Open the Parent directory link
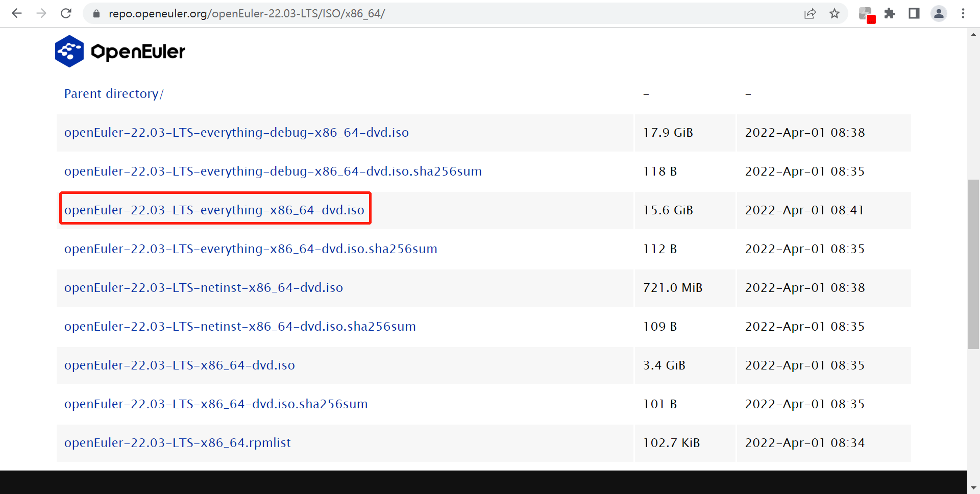The height and width of the screenshot is (494, 980). pyautogui.click(x=114, y=94)
